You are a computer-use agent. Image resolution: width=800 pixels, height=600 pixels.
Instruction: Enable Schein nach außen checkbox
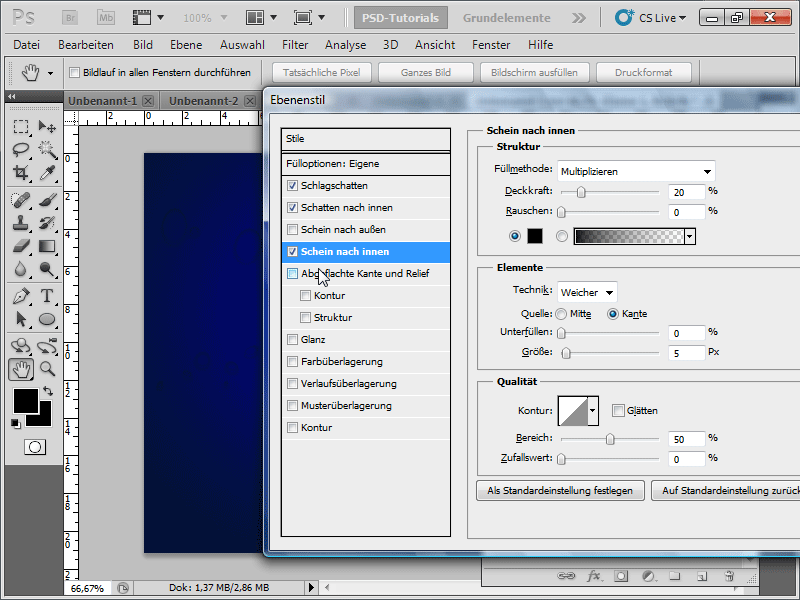[x=292, y=230]
